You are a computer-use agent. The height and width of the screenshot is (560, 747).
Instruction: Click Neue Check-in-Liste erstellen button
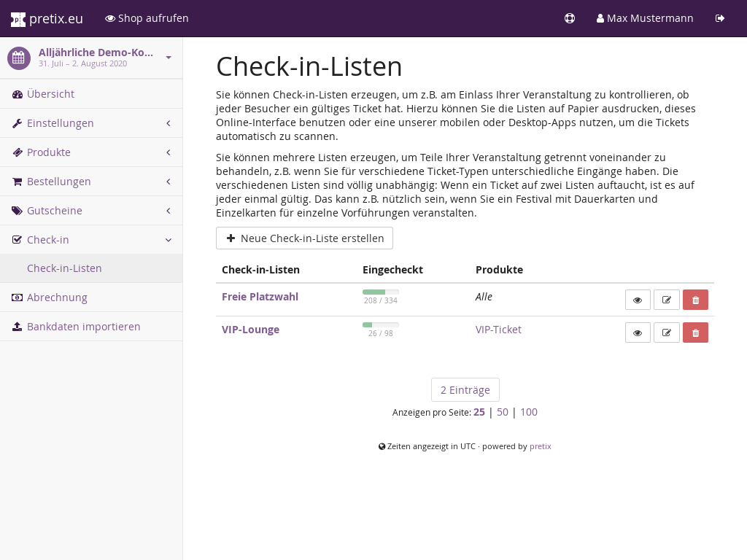304,238
